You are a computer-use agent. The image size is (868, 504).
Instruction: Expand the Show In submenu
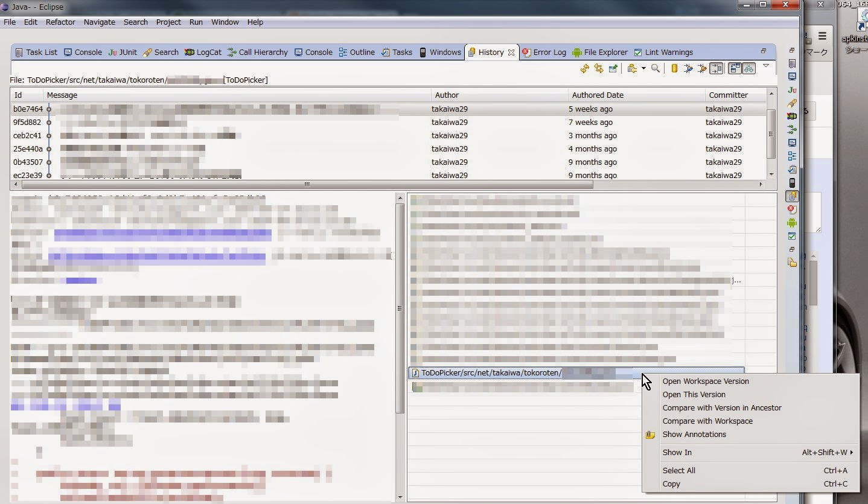point(750,452)
